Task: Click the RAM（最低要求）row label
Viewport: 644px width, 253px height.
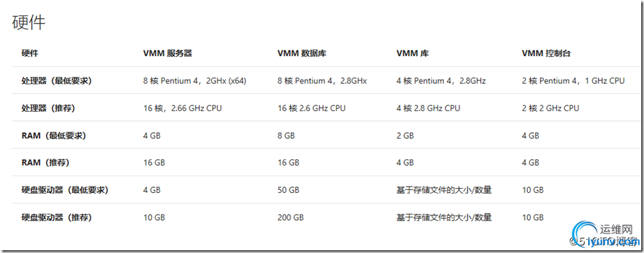Action: [53, 136]
